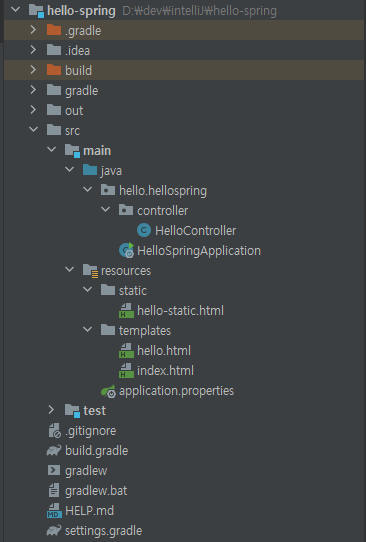Click the static folder icon
Screen dimensions: 366x542
[108, 290]
